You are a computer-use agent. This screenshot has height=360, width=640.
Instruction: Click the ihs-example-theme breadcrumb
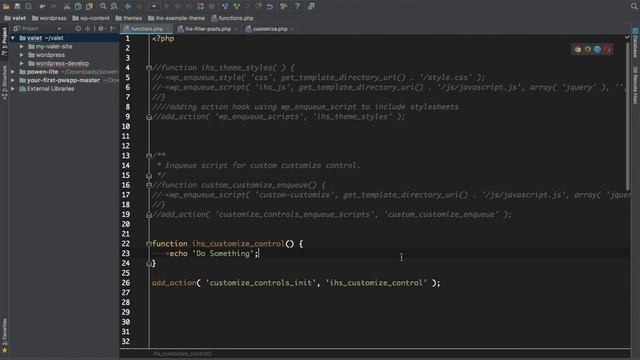176,18
